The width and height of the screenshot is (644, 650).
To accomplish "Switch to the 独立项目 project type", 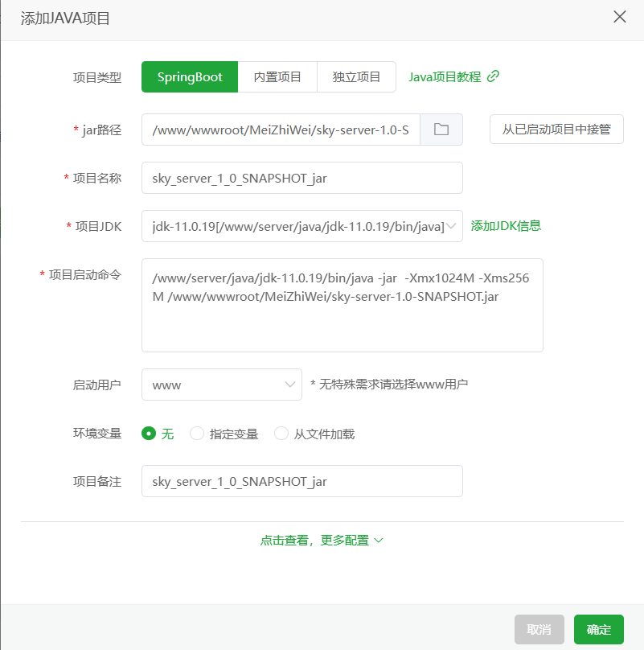I will 356,76.
